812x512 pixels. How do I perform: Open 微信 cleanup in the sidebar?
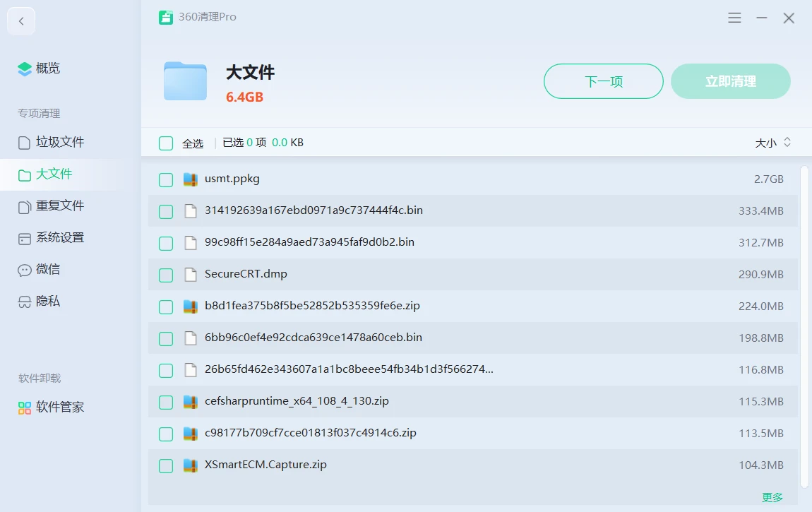click(x=47, y=270)
